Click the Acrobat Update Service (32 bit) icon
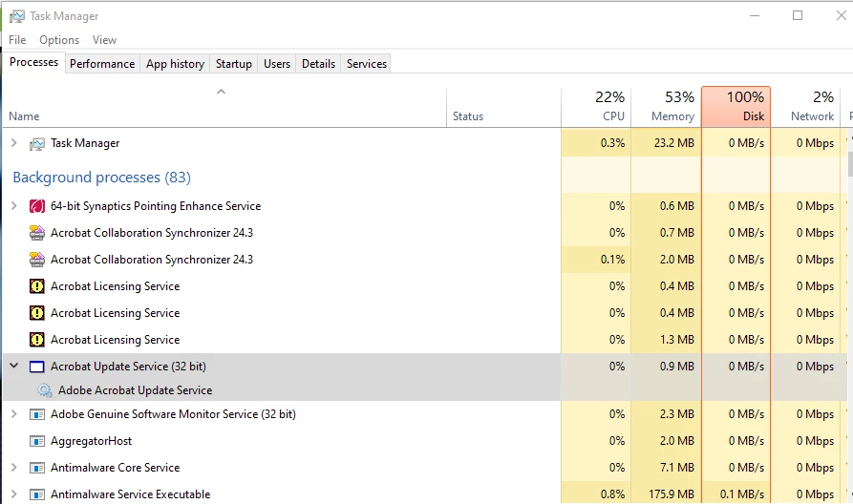853x504 pixels. point(37,367)
